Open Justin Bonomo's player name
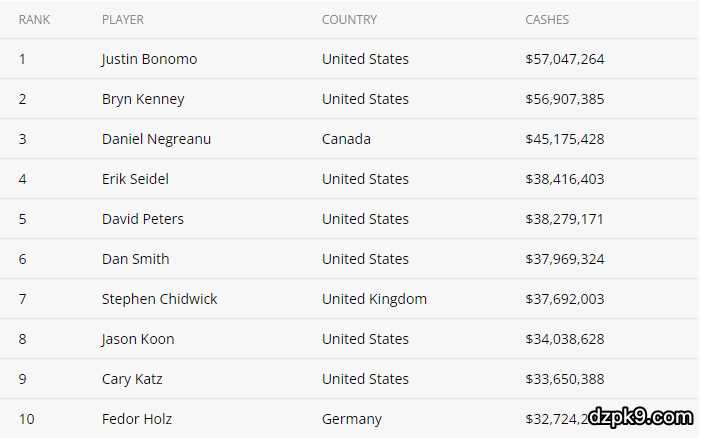This screenshot has height=438, width=702. coord(149,59)
